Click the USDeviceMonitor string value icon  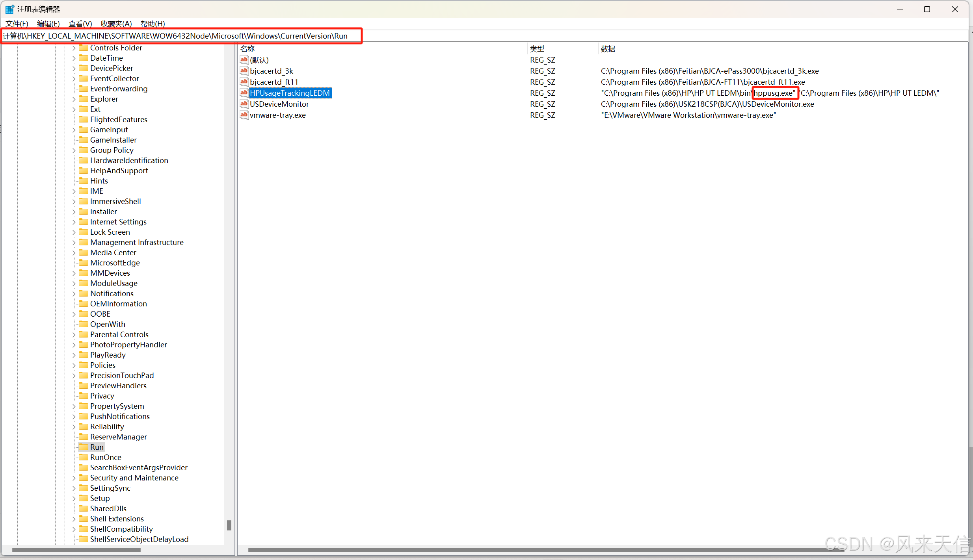(244, 104)
